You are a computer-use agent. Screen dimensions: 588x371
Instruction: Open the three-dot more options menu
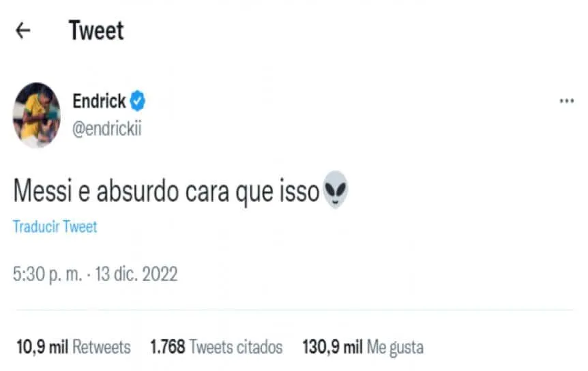click(x=566, y=101)
